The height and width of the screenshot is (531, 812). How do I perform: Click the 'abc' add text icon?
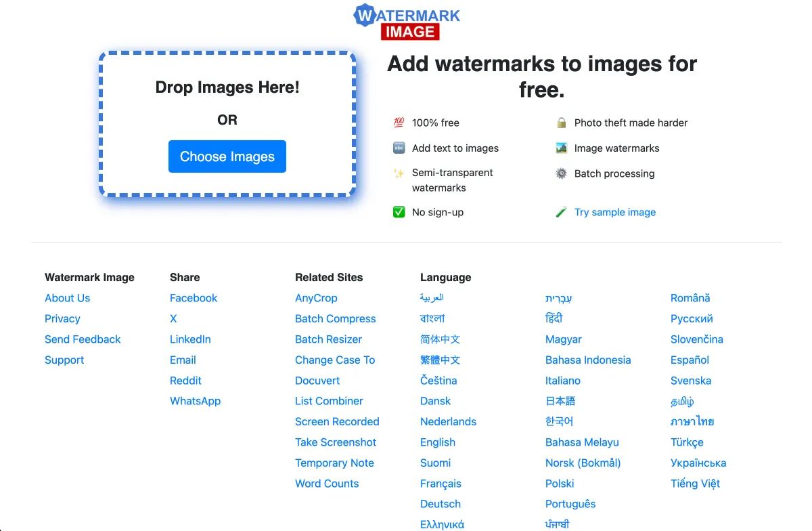399,148
